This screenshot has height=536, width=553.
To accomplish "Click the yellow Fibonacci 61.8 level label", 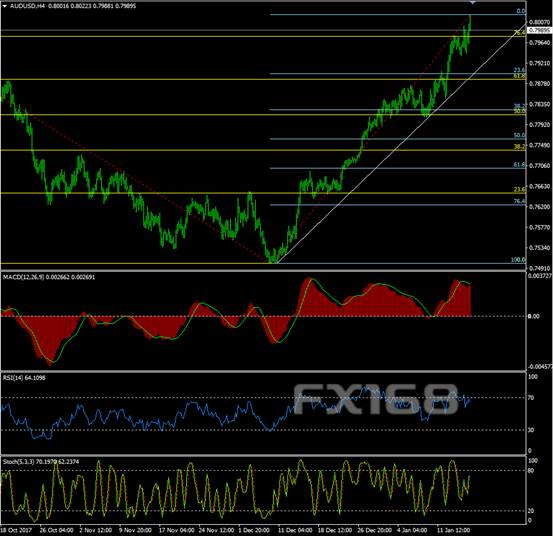I will tap(519, 76).
